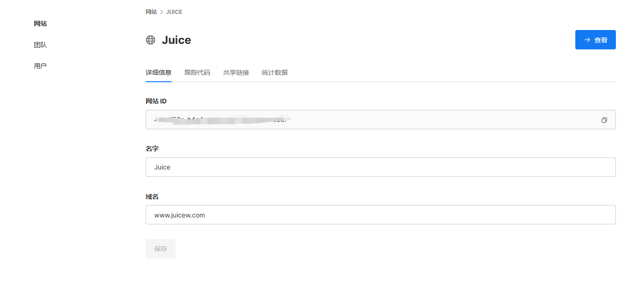Click the JUICE breadcrumb item
This screenshot has height=283, width=644.
coord(174,12)
